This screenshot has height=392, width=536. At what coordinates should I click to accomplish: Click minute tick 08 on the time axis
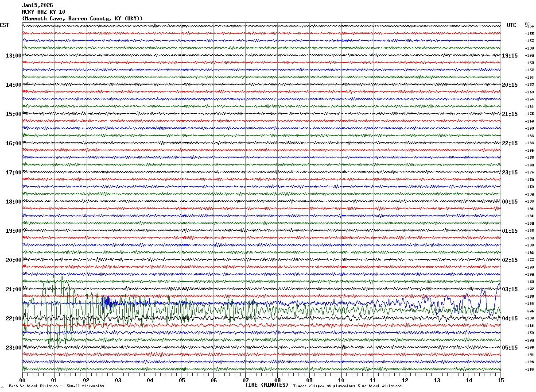pos(277,380)
